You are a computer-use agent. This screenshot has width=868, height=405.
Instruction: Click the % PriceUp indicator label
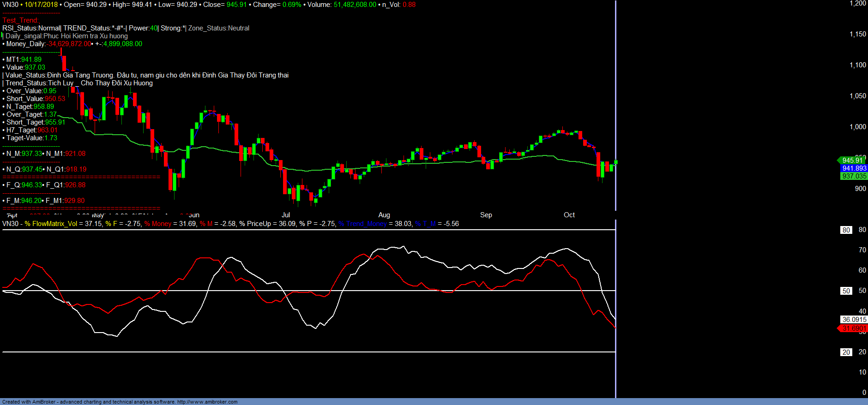point(259,224)
